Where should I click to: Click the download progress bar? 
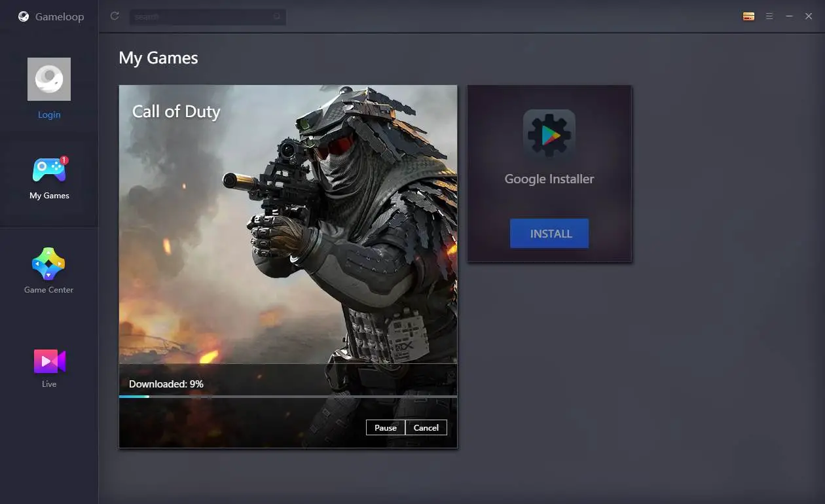288,397
